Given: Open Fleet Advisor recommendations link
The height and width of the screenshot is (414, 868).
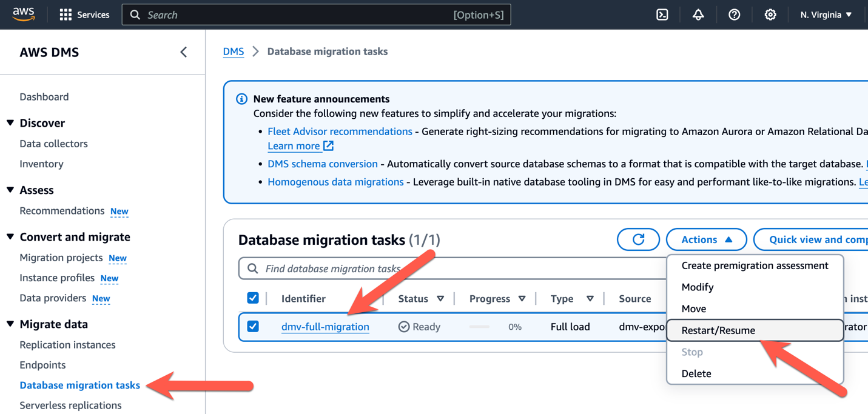Looking at the screenshot, I should pyautogui.click(x=340, y=132).
